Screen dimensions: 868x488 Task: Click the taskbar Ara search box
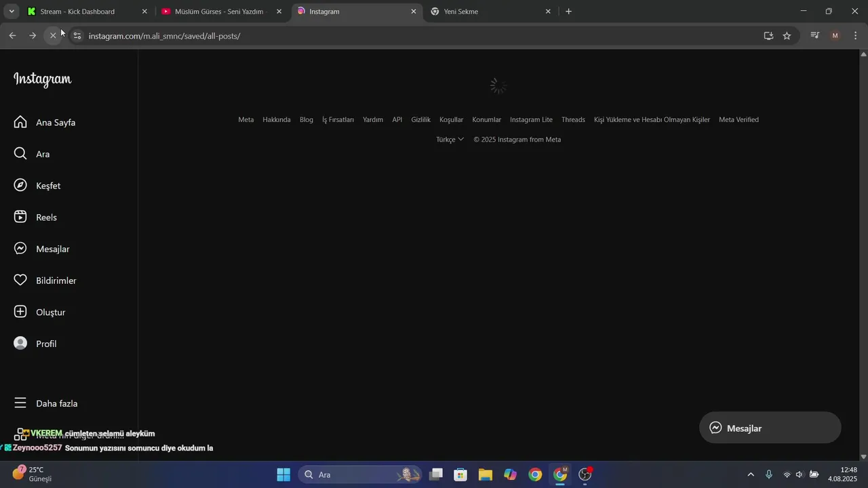pos(360,474)
